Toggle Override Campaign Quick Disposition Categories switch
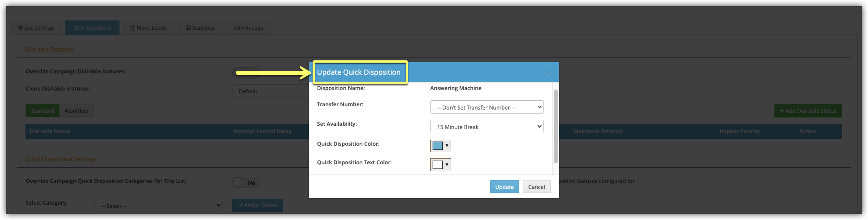868x220 pixels. pyautogui.click(x=246, y=182)
